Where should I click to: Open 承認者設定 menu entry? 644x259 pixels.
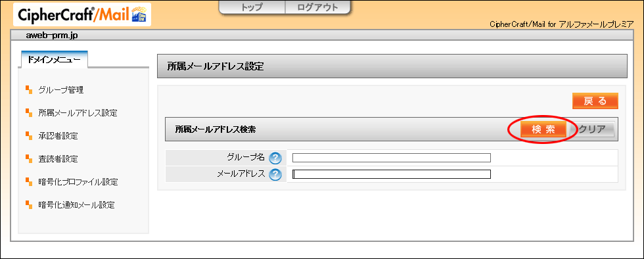coord(58,136)
